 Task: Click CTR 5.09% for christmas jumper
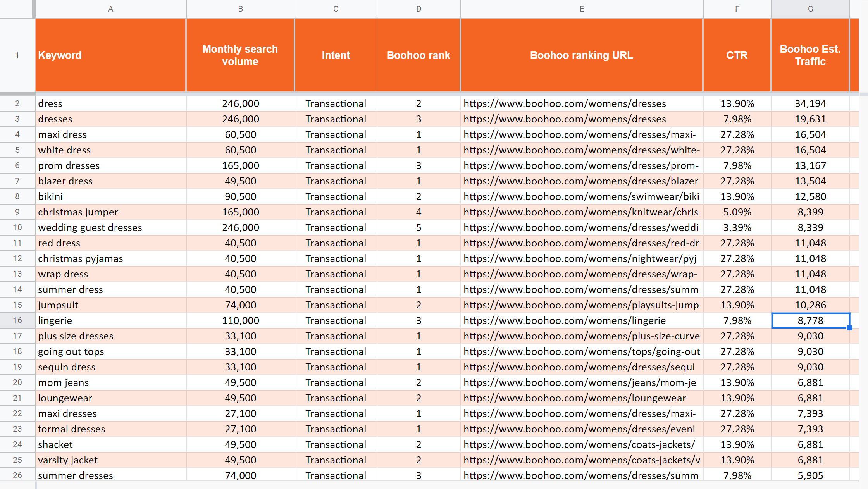(x=737, y=212)
